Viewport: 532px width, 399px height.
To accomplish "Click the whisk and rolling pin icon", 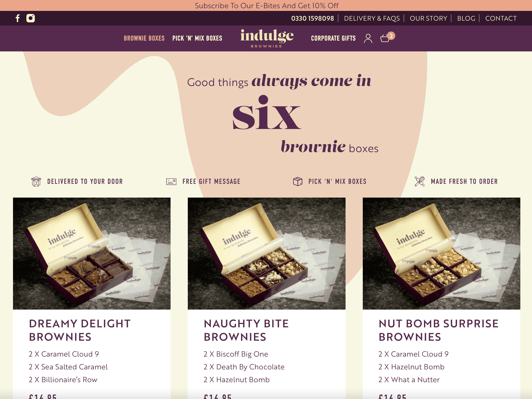I will (420, 182).
